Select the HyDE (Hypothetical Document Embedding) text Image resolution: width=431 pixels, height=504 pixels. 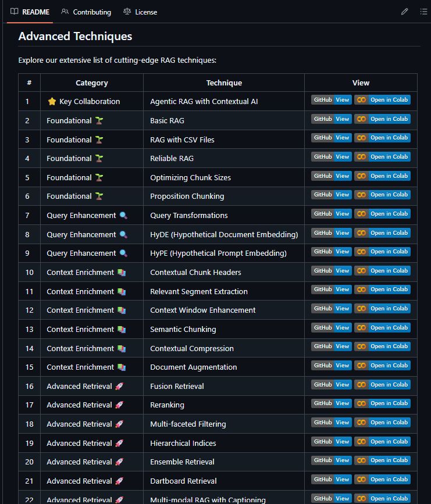224,235
